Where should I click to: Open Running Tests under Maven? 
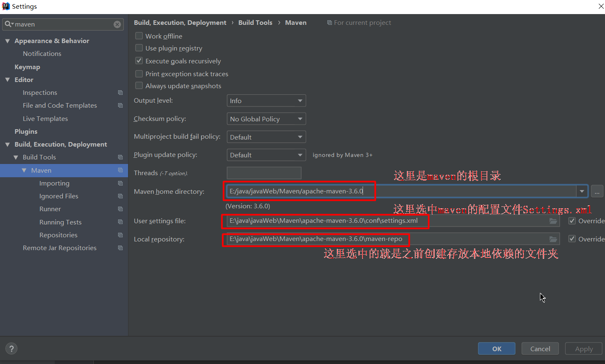pyautogui.click(x=60, y=222)
